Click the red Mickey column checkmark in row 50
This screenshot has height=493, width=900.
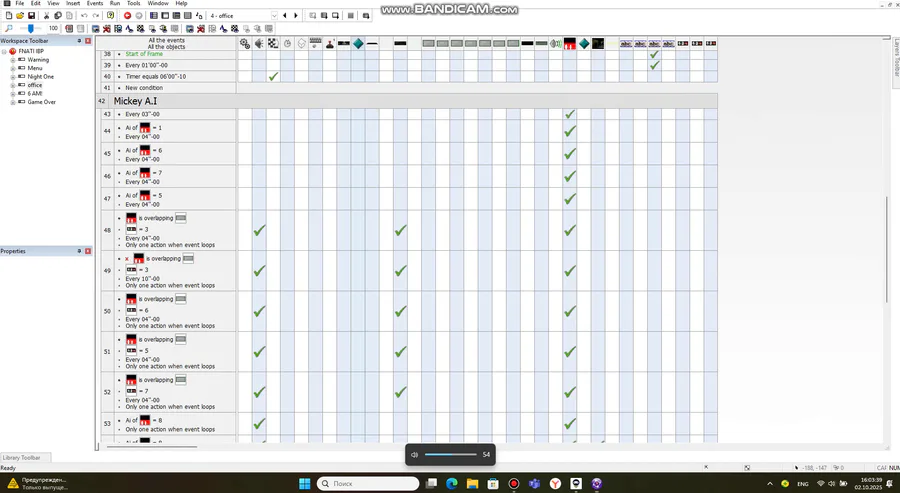coord(569,311)
